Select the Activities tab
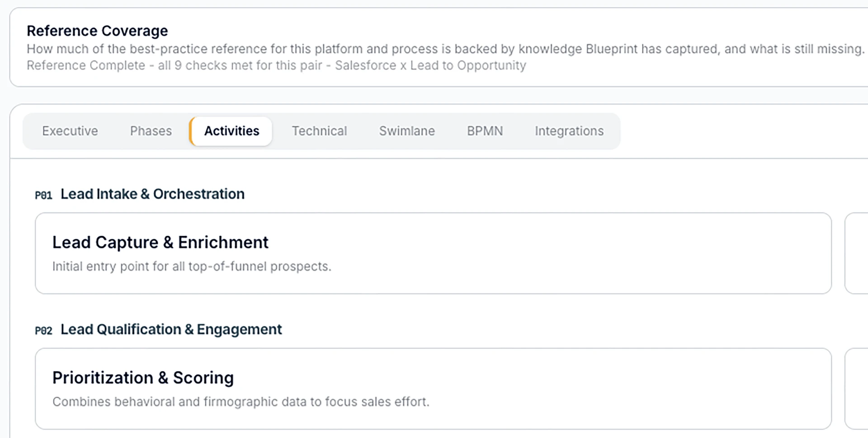Screen dimensions: 868x438 click(231, 131)
